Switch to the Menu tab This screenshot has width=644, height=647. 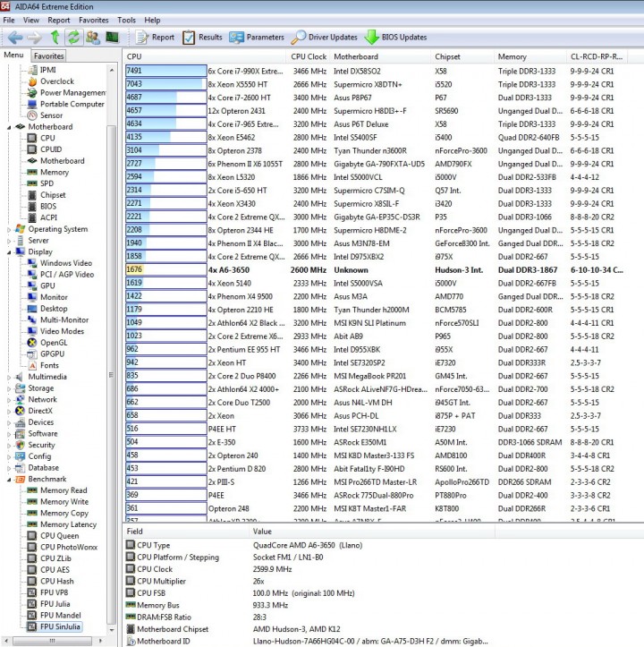[13, 55]
